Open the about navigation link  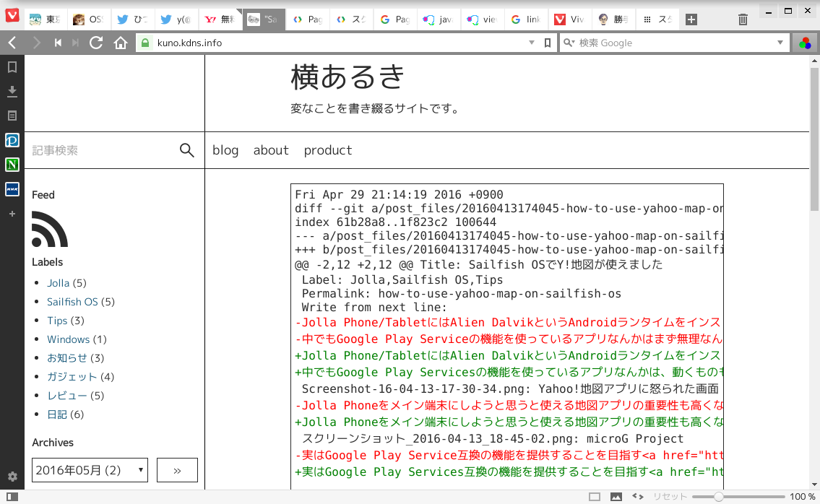tap(271, 151)
